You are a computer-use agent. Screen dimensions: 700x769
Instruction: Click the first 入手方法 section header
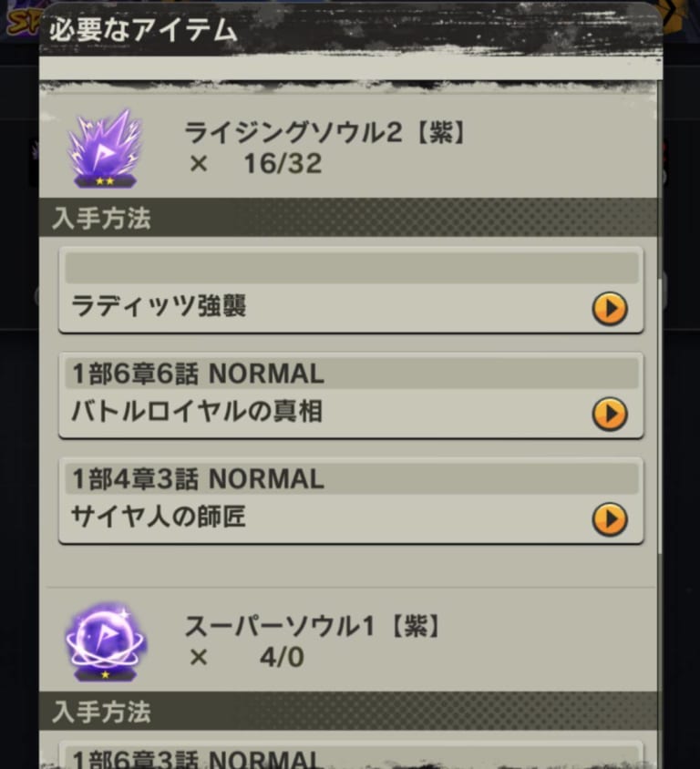coord(348,218)
